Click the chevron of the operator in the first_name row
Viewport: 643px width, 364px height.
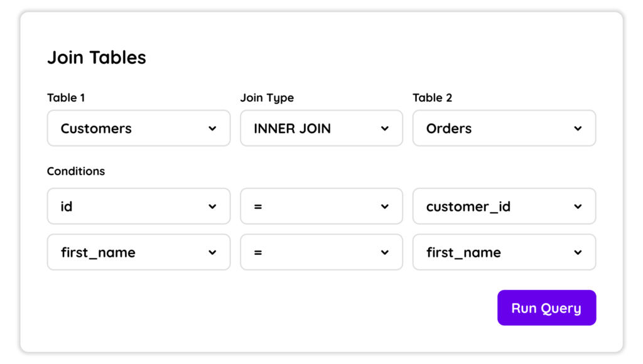(385, 252)
